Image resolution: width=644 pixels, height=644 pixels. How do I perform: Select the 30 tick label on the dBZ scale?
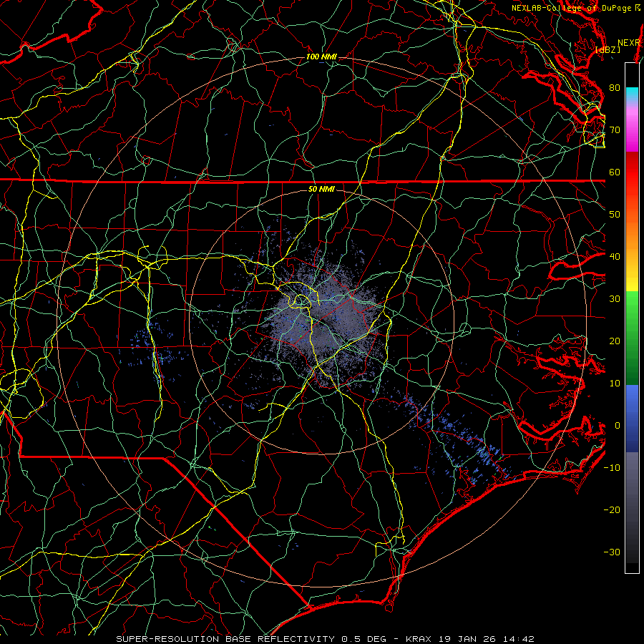pos(615,298)
